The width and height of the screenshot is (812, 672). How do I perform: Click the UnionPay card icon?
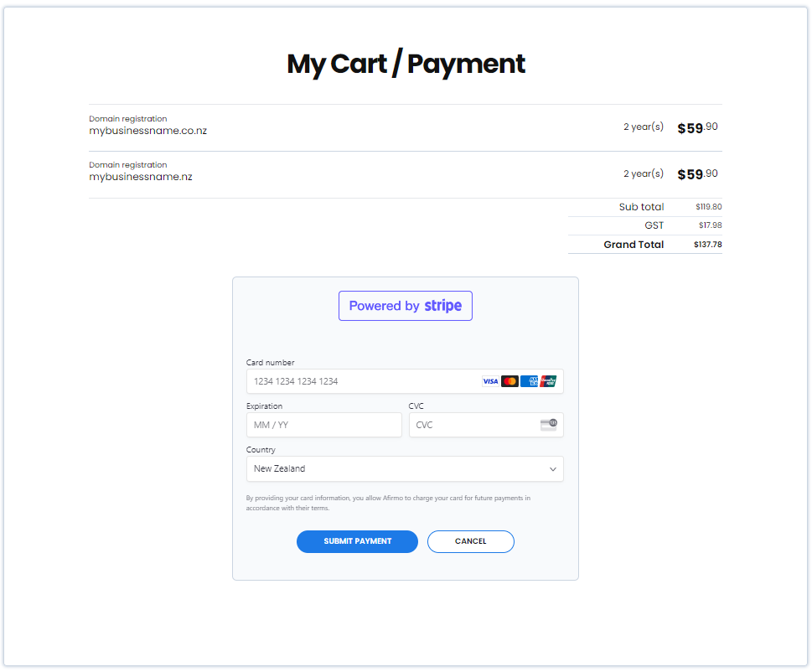[x=548, y=381]
